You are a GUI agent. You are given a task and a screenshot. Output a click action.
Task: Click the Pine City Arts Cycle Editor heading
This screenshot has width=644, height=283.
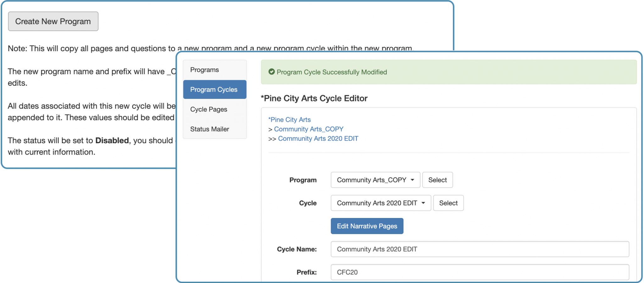[314, 98]
